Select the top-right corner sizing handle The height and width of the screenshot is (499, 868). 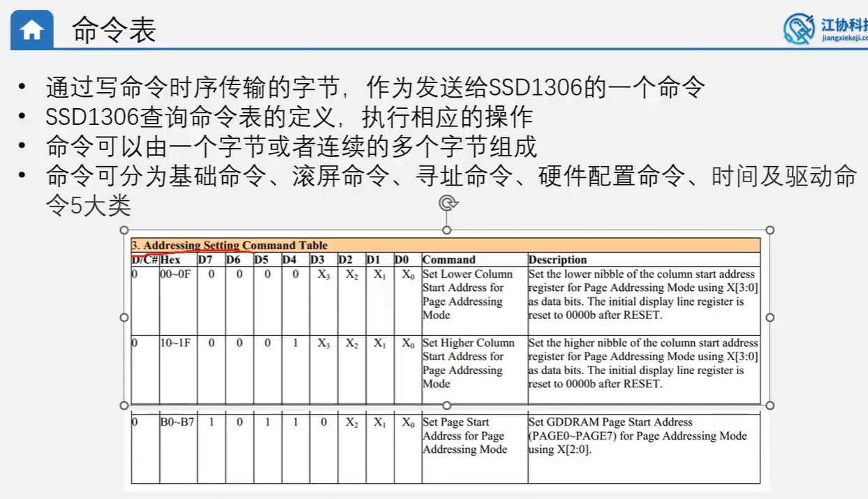tap(770, 230)
